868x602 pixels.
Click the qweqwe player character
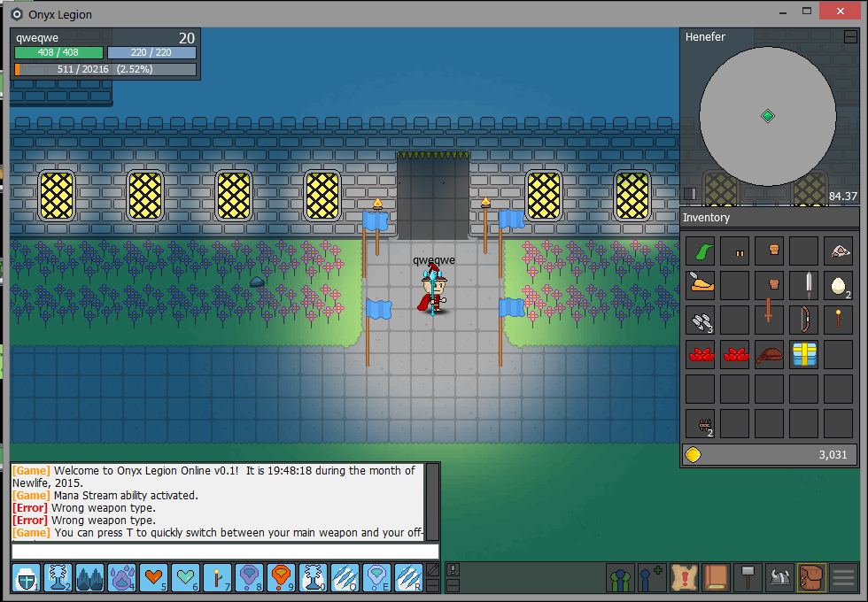coord(433,289)
